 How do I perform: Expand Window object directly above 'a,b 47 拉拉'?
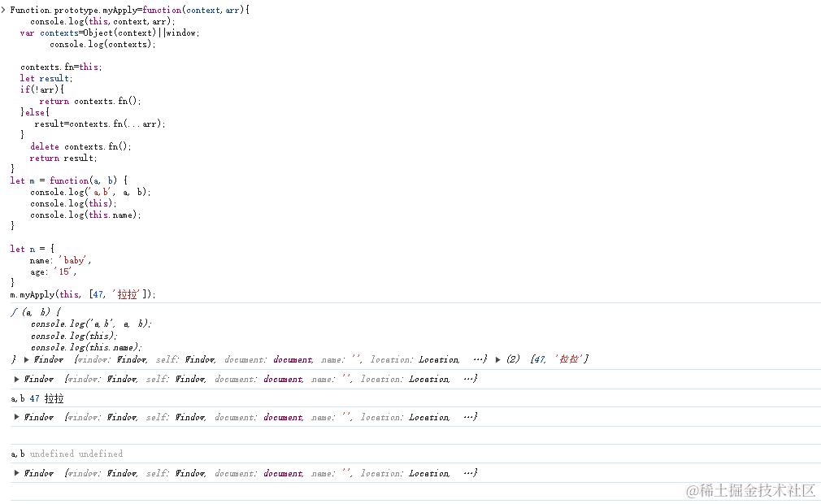pos(17,379)
